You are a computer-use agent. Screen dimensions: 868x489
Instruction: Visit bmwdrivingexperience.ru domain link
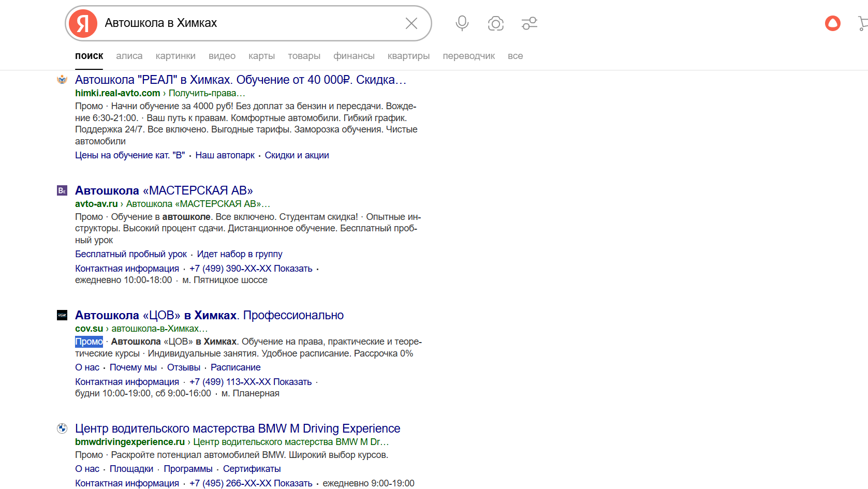click(x=130, y=442)
